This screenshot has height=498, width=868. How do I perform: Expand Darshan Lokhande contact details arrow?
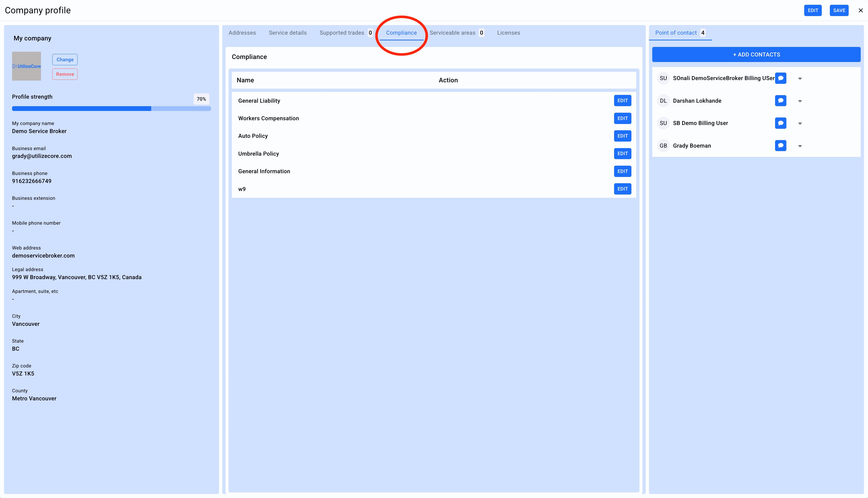point(800,101)
